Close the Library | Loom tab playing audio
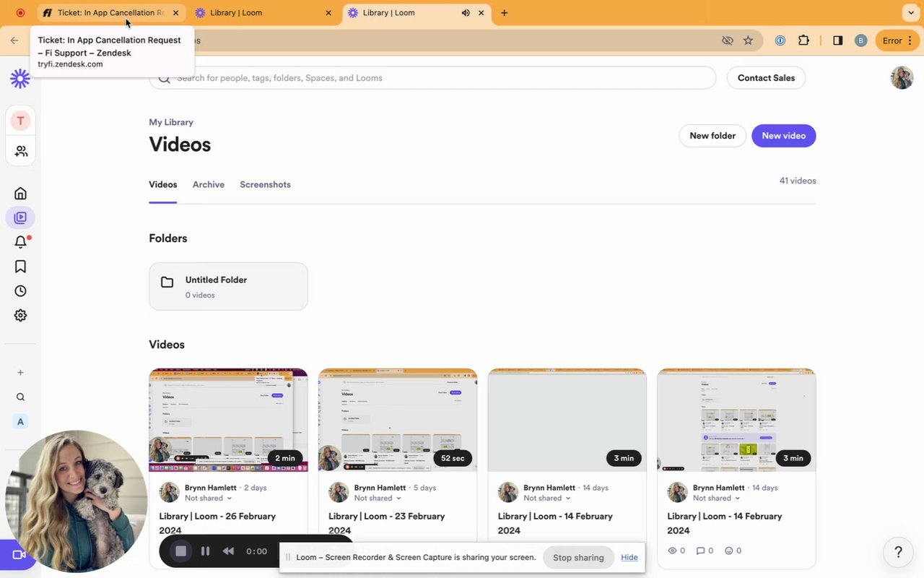 [481, 13]
